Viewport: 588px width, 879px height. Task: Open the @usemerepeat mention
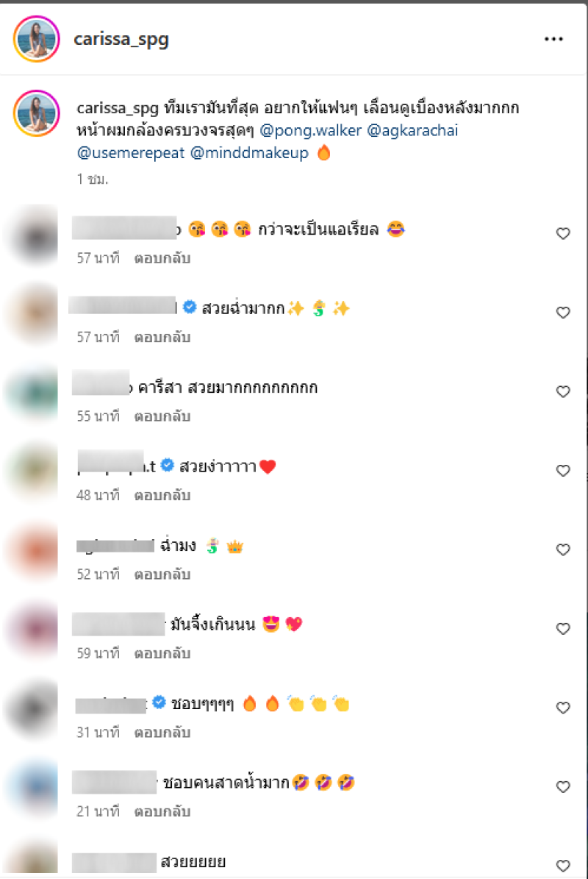pyautogui.click(x=131, y=153)
